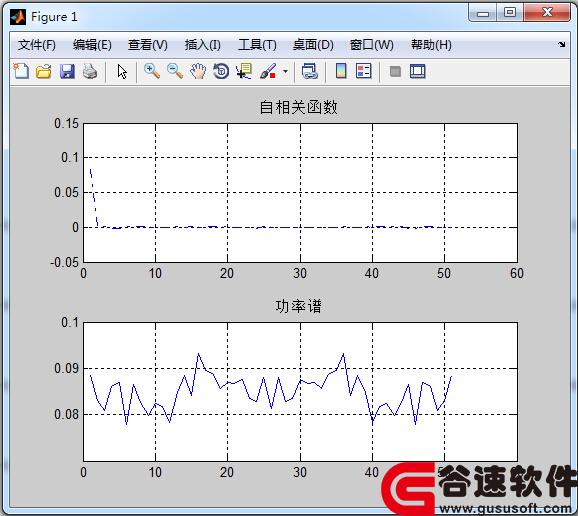Toggle the Edit Plot arrow tool

click(122, 71)
